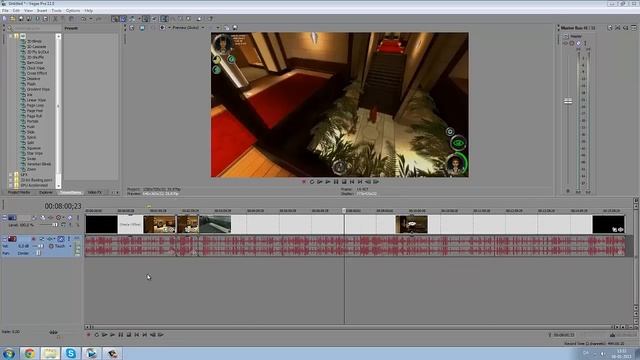Send preview to external monitor

click(142, 28)
